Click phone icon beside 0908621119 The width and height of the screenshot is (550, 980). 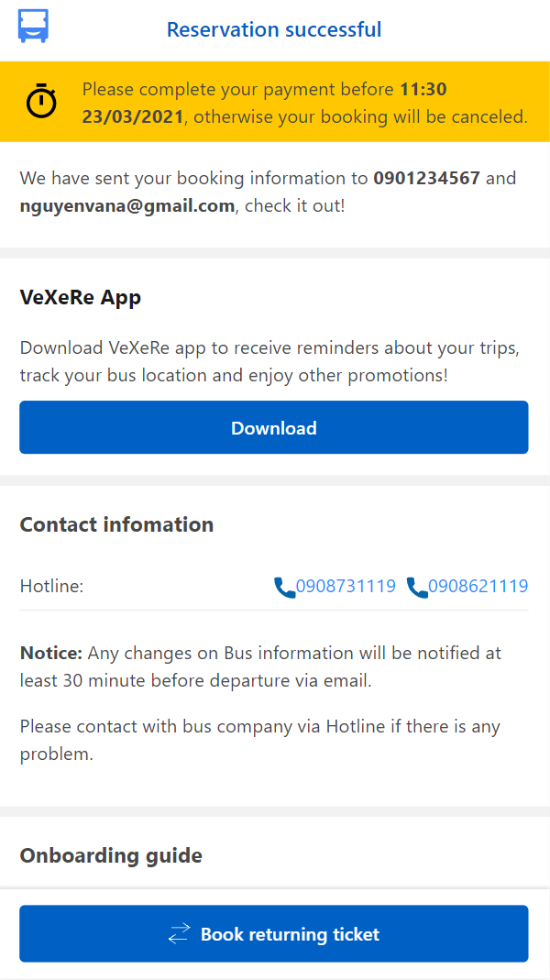(x=417, y=588)
